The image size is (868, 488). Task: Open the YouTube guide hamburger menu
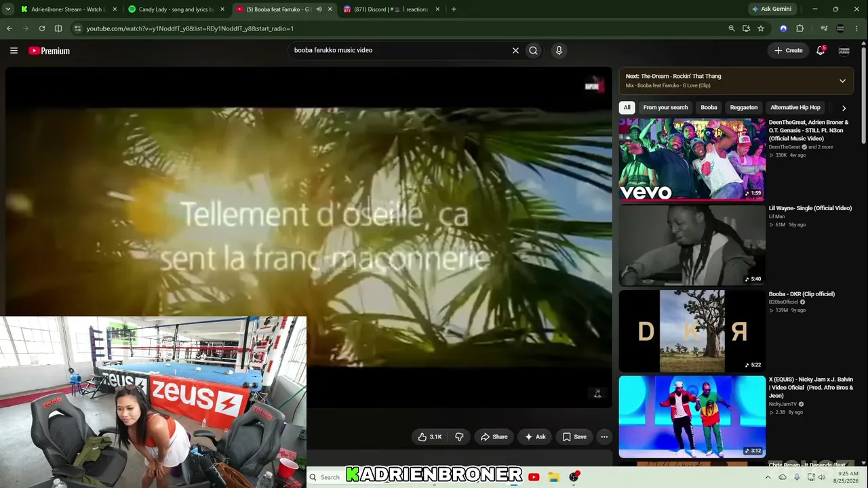[x=14, y=50]
